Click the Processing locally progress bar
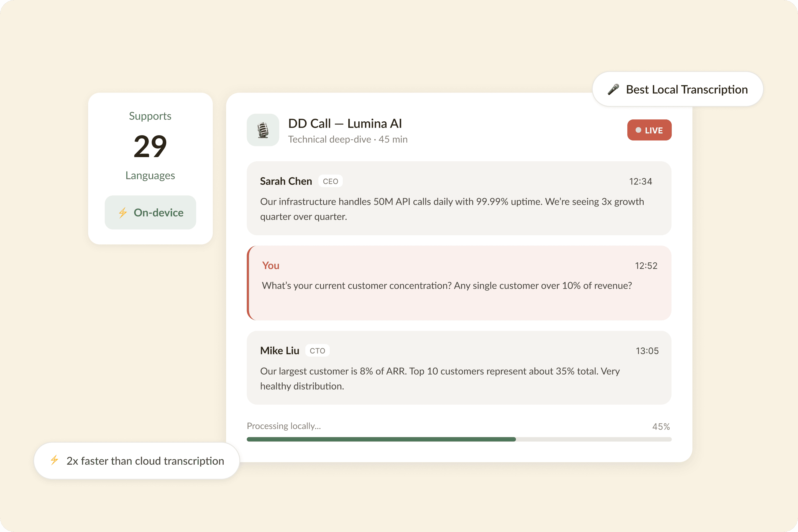 tap(459, 439)
